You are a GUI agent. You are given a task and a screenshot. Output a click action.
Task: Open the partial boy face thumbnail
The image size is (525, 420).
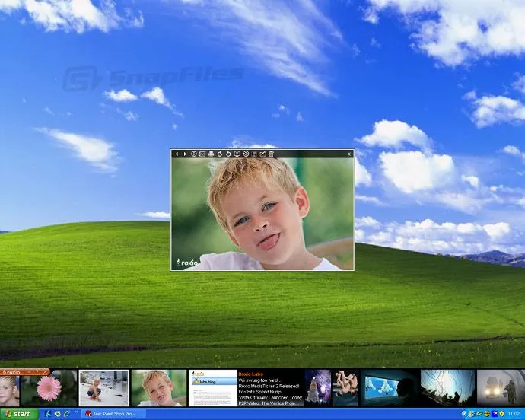[9, 391]
